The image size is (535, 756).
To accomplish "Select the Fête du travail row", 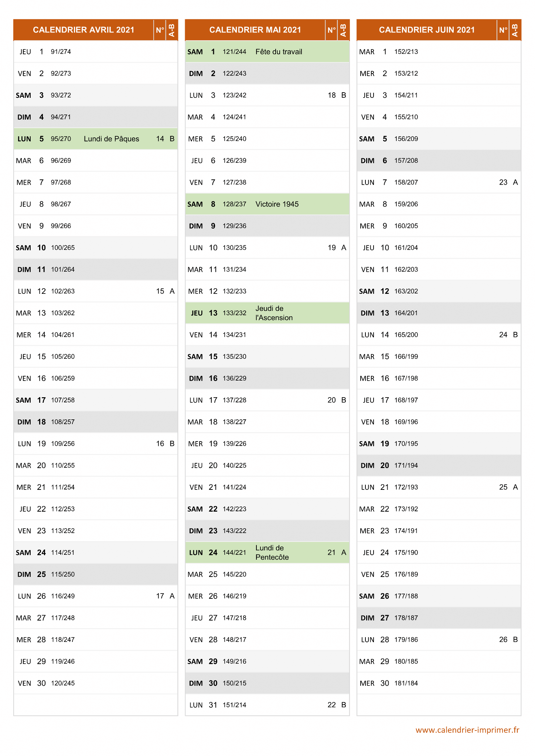I will pos(267,52).
